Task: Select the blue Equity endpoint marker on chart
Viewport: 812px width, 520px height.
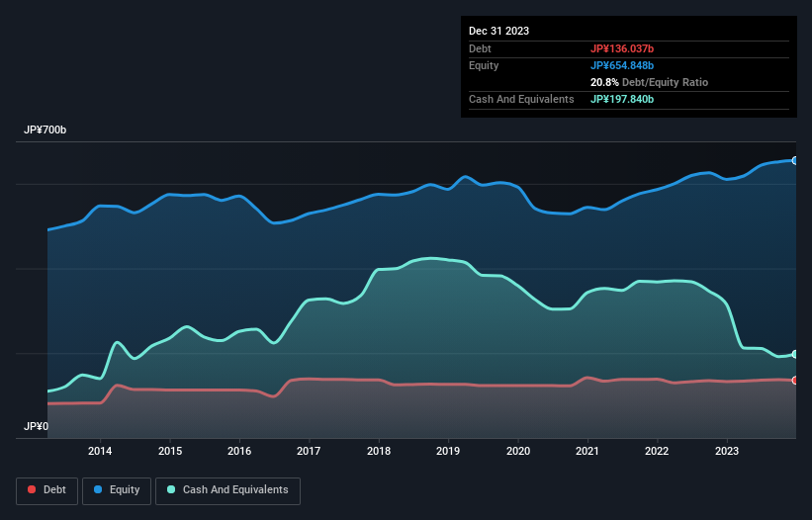Action: coord(794,160)
